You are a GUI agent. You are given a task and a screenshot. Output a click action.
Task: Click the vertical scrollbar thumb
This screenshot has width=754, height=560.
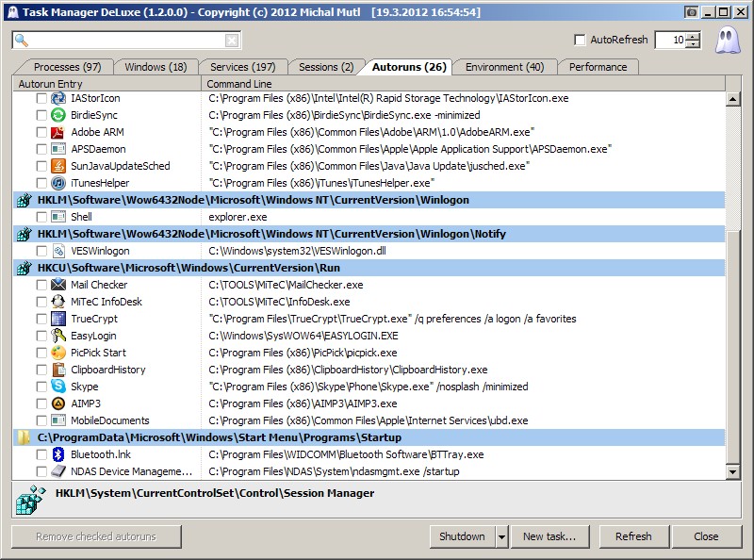(x=732, y=346)
